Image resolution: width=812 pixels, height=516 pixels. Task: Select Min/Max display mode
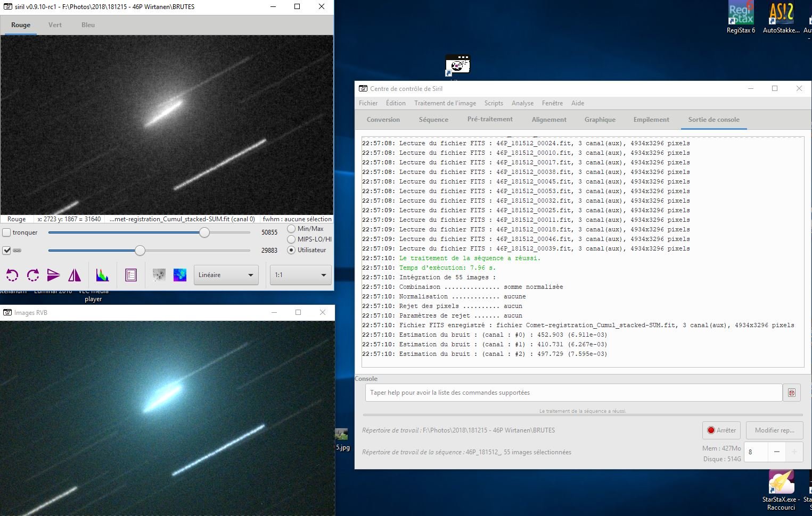click(291, 229)
